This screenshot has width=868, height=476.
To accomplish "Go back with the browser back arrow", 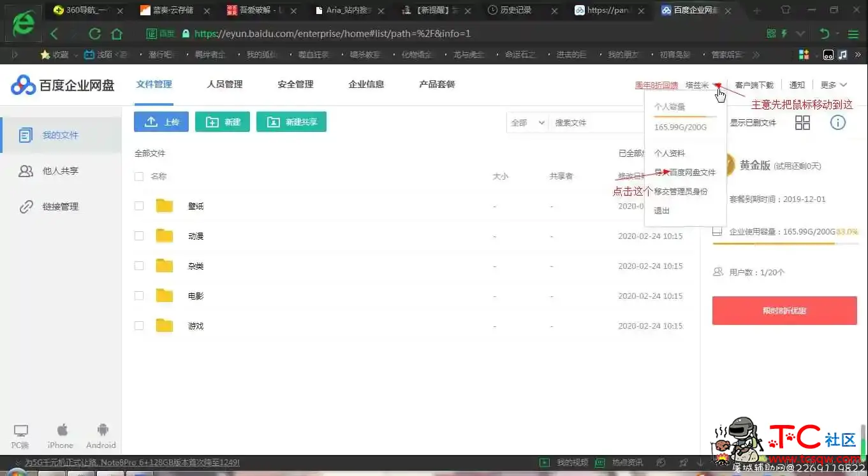I will tap(54, 34).
